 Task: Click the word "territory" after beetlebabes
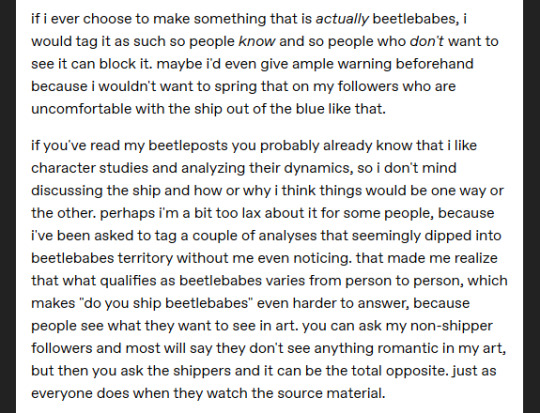point(145,258)
